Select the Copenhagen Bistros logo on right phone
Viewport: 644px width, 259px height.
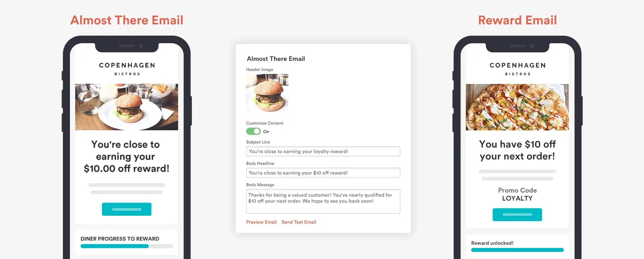[517, 69]
